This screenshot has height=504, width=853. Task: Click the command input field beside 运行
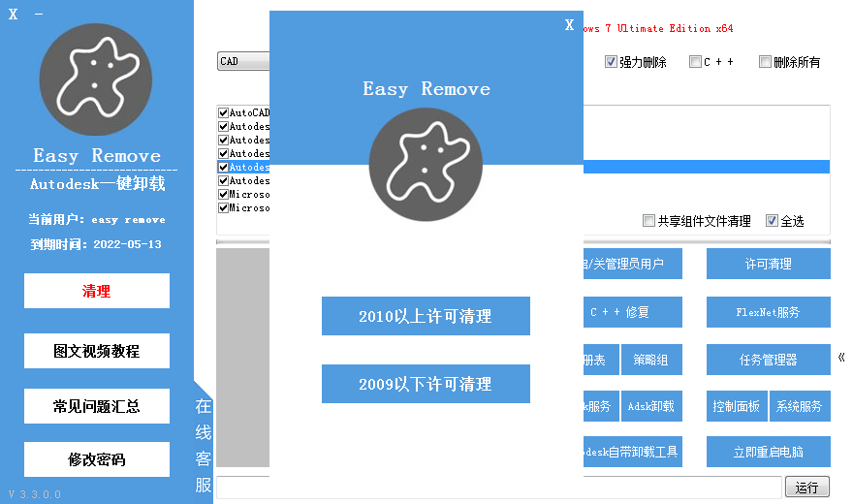[x=499, y=488]
